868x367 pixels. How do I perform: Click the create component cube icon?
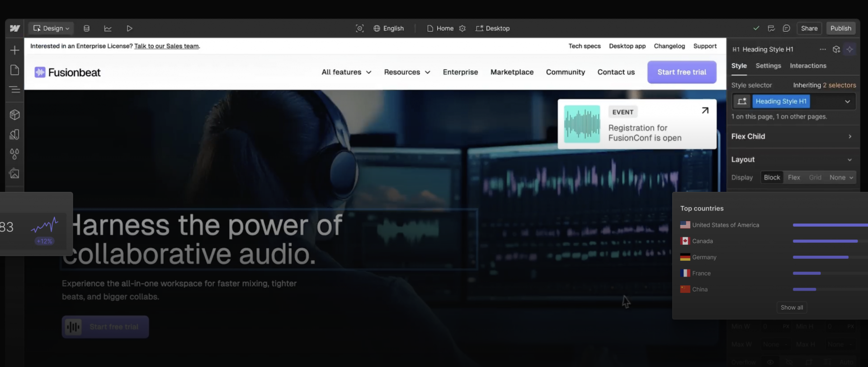coord(836,49)
